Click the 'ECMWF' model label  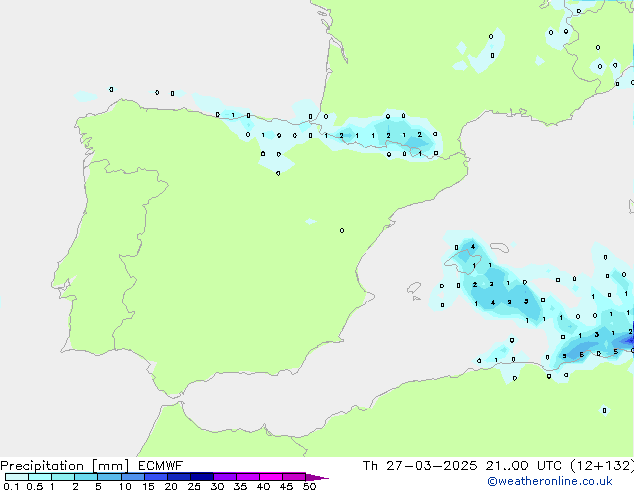pyautogui.click(x=160, y=466)
